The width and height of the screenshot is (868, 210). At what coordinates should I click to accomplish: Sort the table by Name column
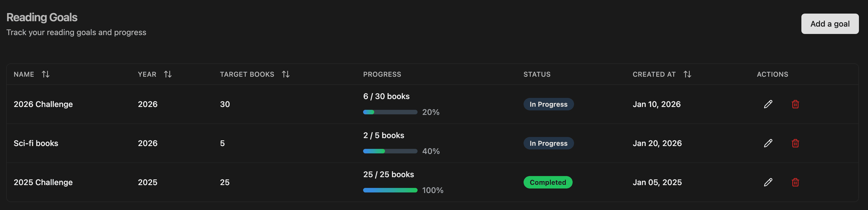click(x=46, y=74)
